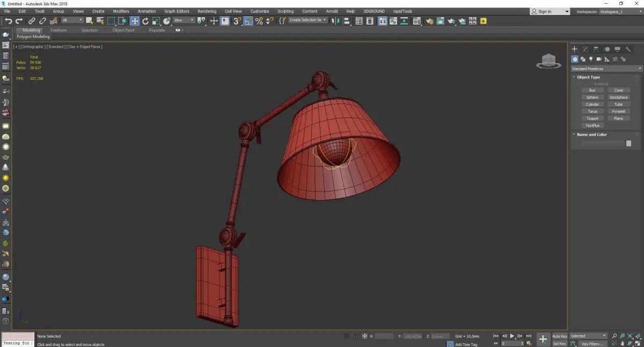This screenshot has width=644, height=347.
Task: Switch to Cameras category in the Create panel
Action: (x=599, y=59)
